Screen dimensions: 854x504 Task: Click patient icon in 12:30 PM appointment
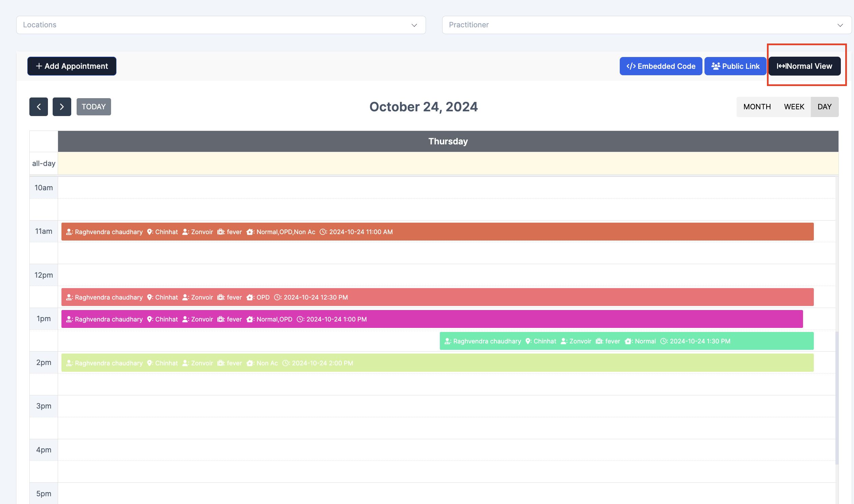[69, 298]
